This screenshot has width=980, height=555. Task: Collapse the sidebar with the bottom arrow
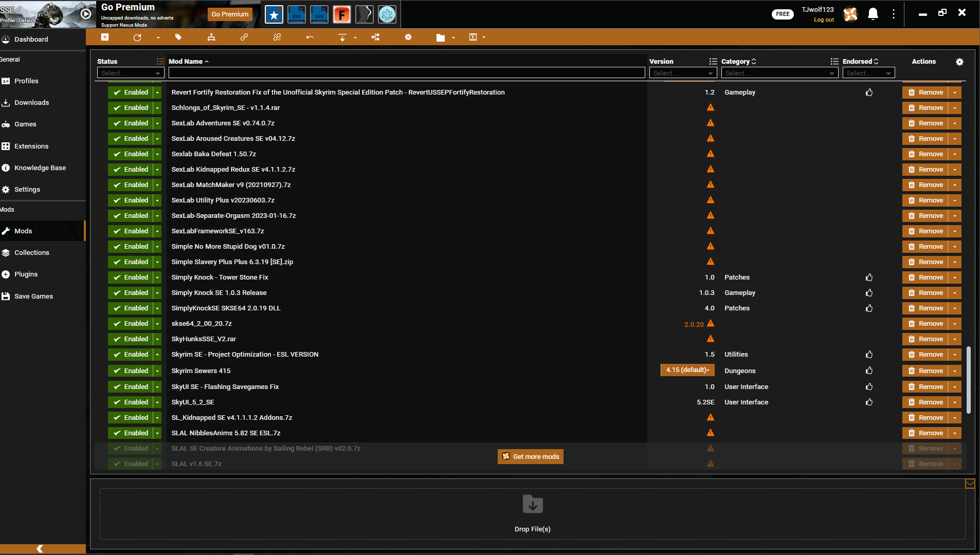[40, 549]
